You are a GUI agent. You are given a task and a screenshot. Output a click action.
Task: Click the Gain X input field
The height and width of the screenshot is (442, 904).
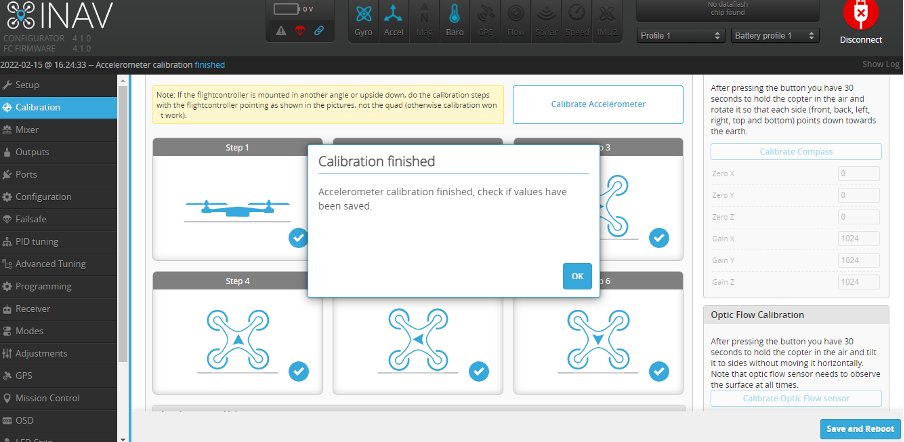point(859,238)
